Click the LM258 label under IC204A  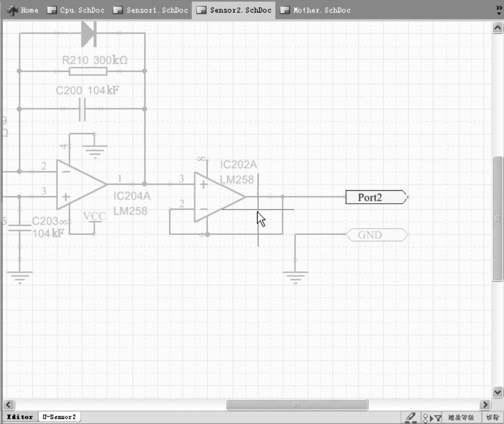point(130,211)
